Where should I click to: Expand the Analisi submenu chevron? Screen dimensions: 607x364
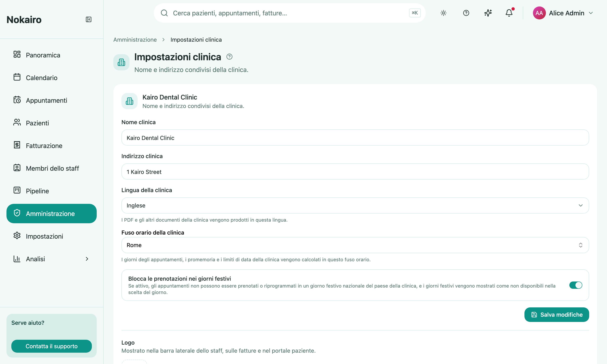(x=87, y=259)
